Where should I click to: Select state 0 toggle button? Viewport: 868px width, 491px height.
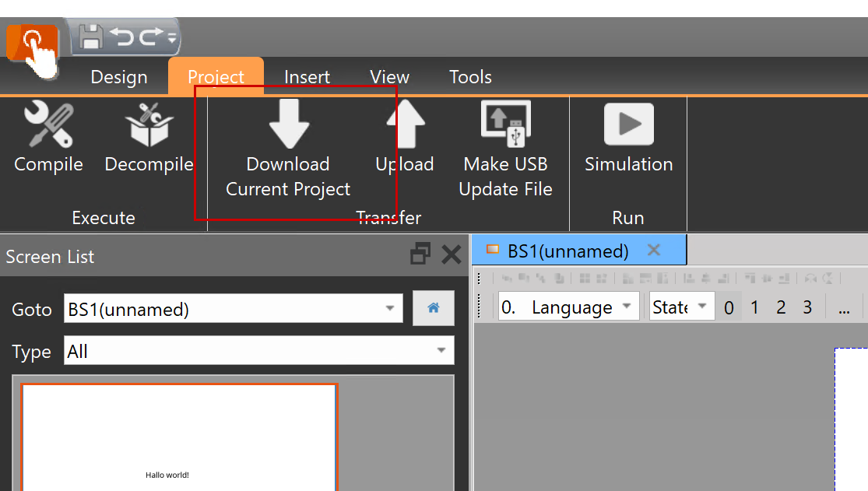pyautogui.click(x=729, y=307)
